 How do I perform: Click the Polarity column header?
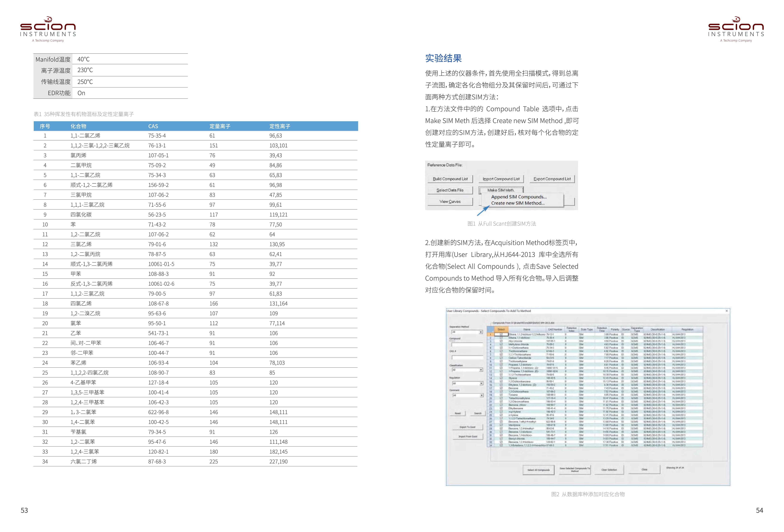click(615, 329)
